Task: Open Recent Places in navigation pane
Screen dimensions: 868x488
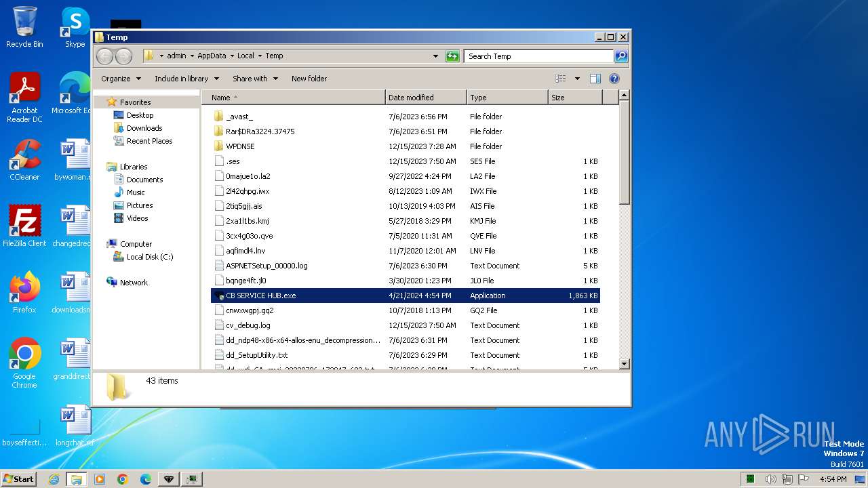Action: [x=149, y=141]
